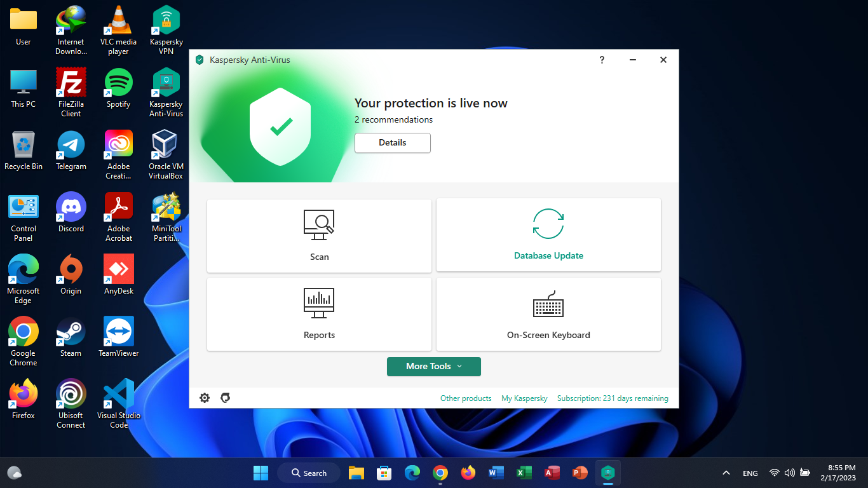The width and height of the screenshot is (868, 488).
Task: Select the Steam desktop icon
Action: pos(71,337)
